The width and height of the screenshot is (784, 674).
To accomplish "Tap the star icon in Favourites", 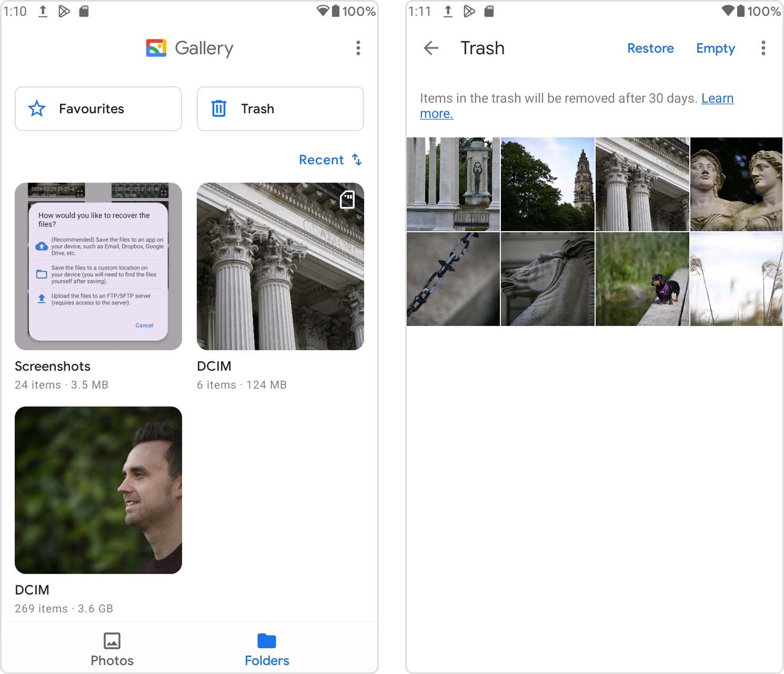I will point(37,108).
